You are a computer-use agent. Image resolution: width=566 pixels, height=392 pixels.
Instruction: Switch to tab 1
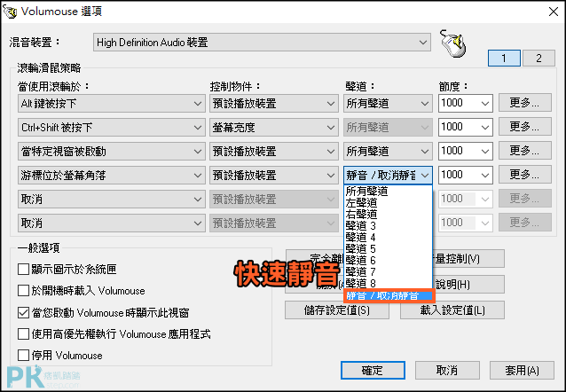[504, 59]
